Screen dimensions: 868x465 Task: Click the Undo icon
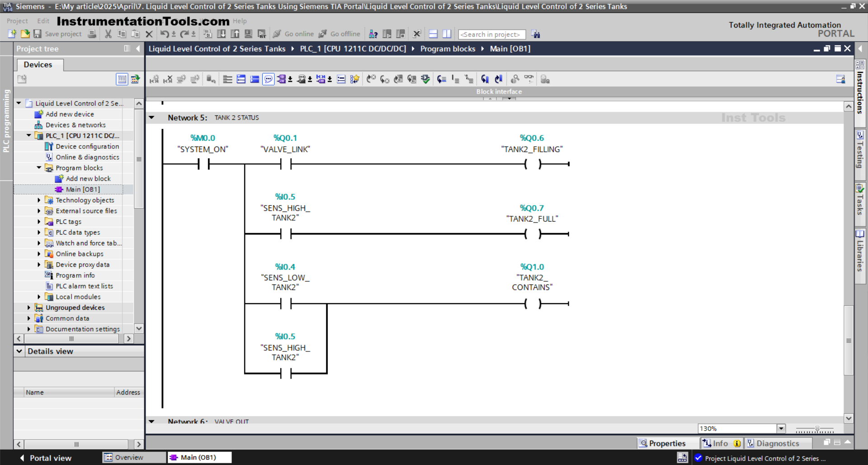(x=165, y=34)
